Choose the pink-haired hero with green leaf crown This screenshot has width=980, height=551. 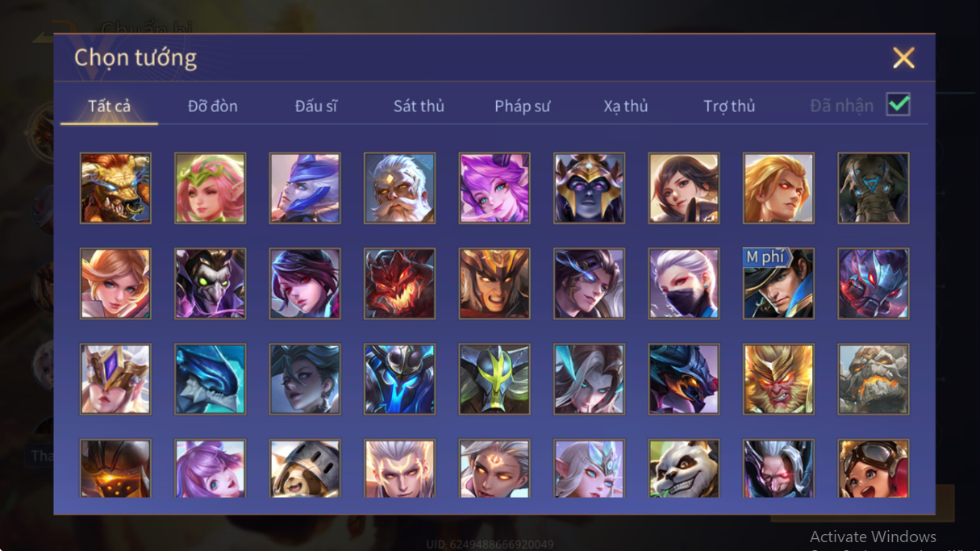(210, 188)
